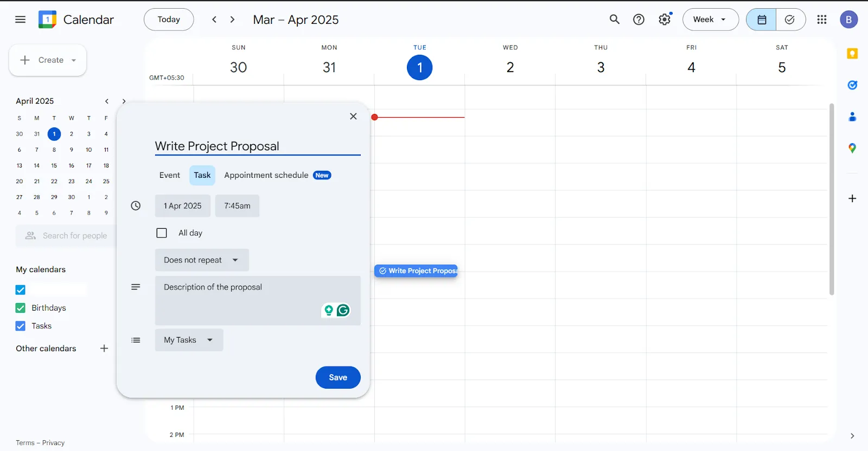Select Friday 4 in week header

[x=691, y=67]
